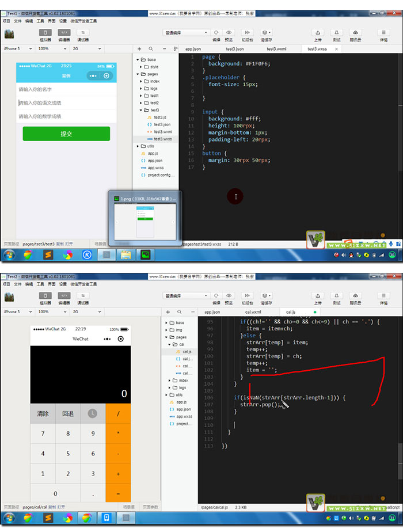
Task: Click the 上传 upload icon in Test1 window
Action: (318, 33)
